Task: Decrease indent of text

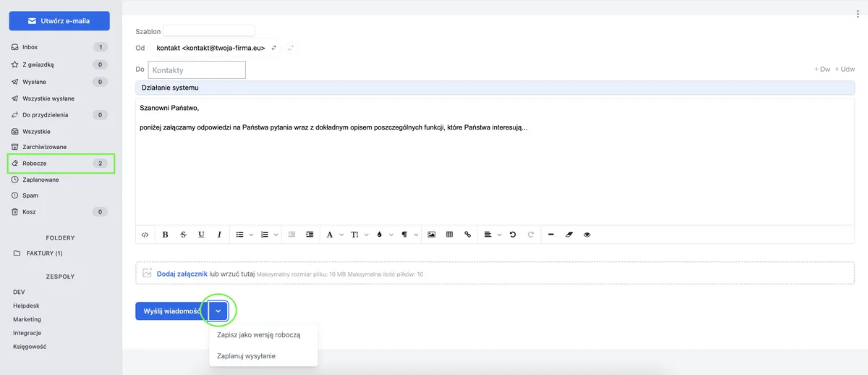Action: (292, 235)
